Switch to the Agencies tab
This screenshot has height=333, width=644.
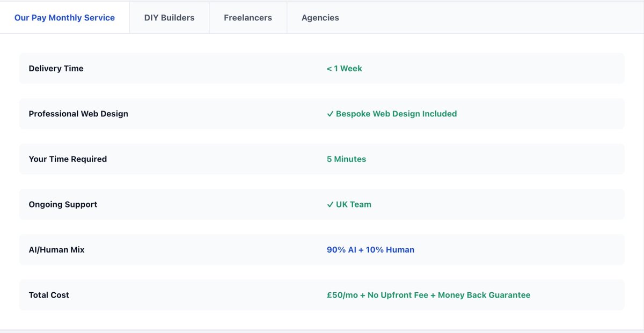pos(320,18)
